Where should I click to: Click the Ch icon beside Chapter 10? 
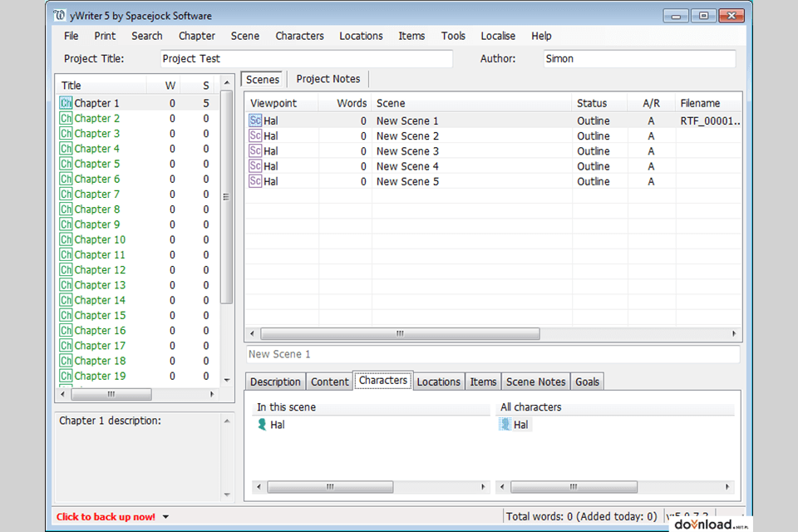(x=66, y=239)
